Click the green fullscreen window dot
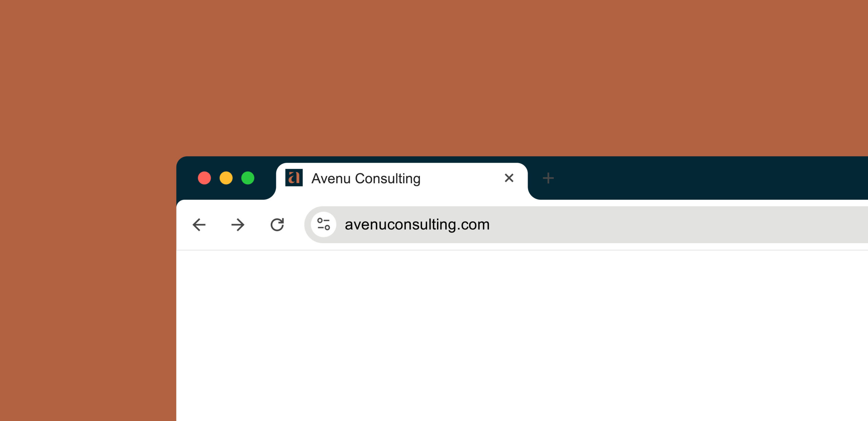This screenshot has width=868, height=421. tap(248, 178)
